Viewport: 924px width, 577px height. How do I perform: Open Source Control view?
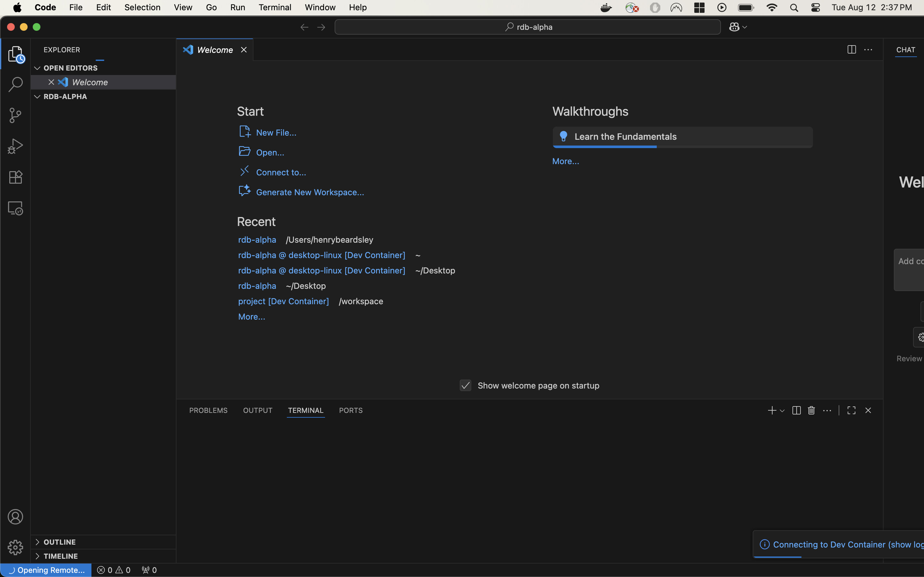pyautogui.click(x=15, y=115)
